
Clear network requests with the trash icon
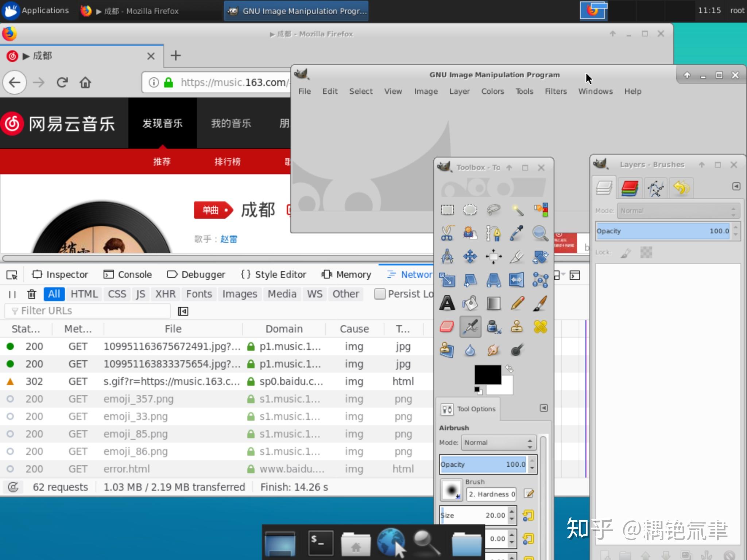pyautogui.click(x=32, y=294)
